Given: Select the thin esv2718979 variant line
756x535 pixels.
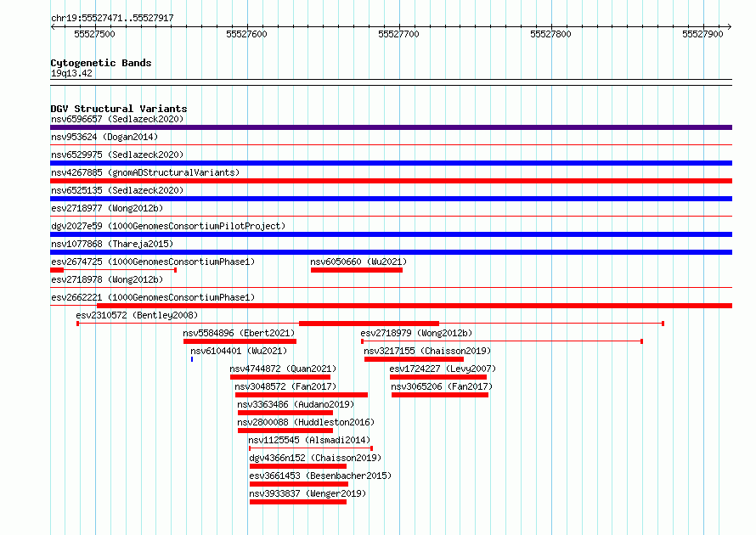Looking at the screenshot, I should click(x=502, y=341).
